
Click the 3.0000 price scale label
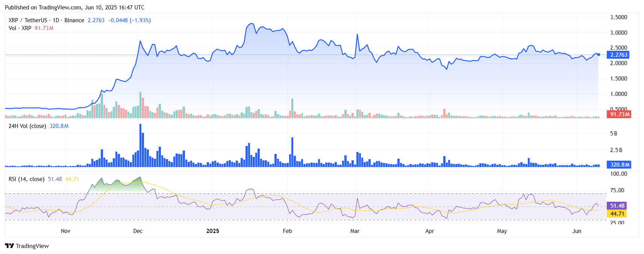point(618,33)
